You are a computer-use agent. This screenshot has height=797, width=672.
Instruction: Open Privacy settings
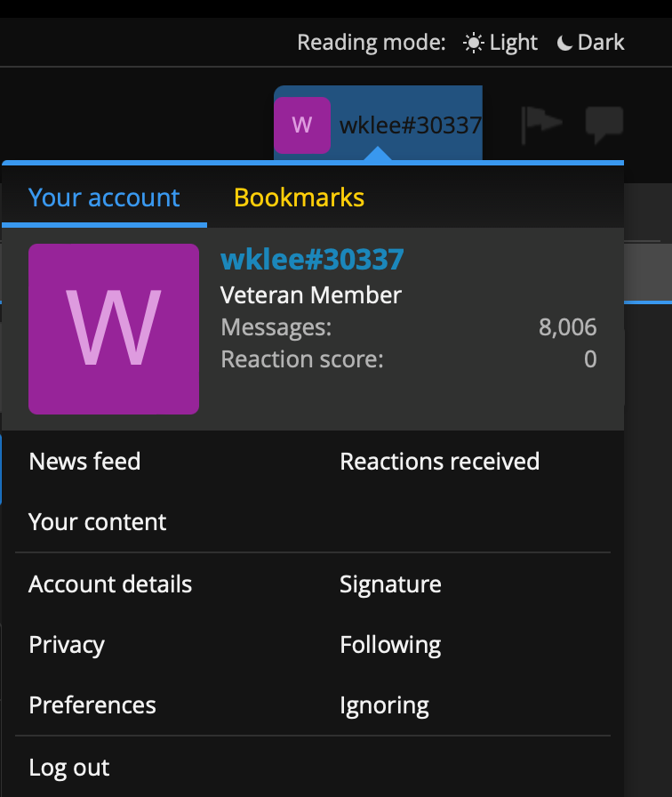pyautogui.click(x=67, y=645)
